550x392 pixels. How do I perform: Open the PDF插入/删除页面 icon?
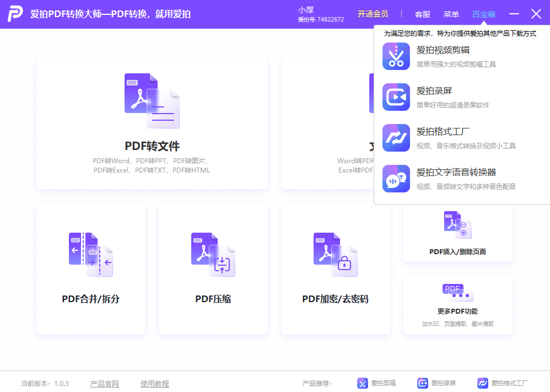(x=458, y=225)
